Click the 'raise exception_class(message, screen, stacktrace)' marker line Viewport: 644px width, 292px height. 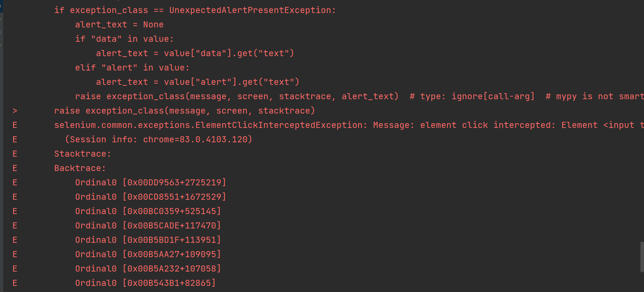coord(184,111)
